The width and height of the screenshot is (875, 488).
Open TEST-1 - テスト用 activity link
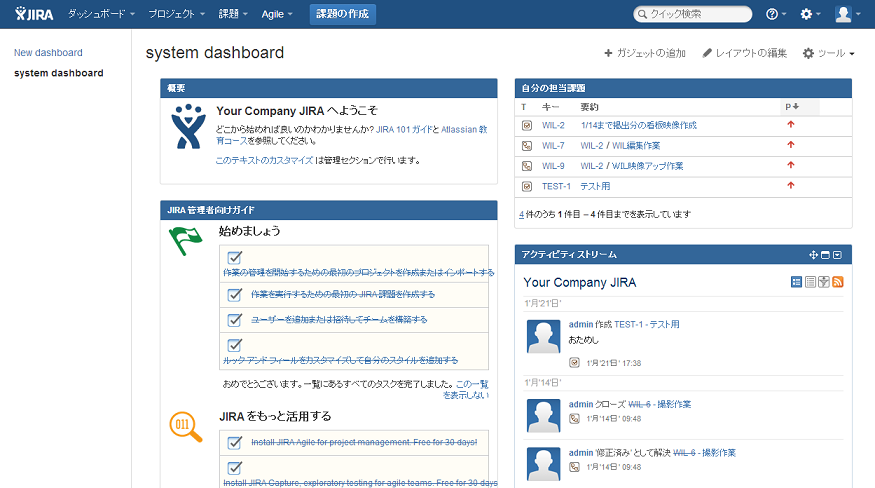(647, 324)
